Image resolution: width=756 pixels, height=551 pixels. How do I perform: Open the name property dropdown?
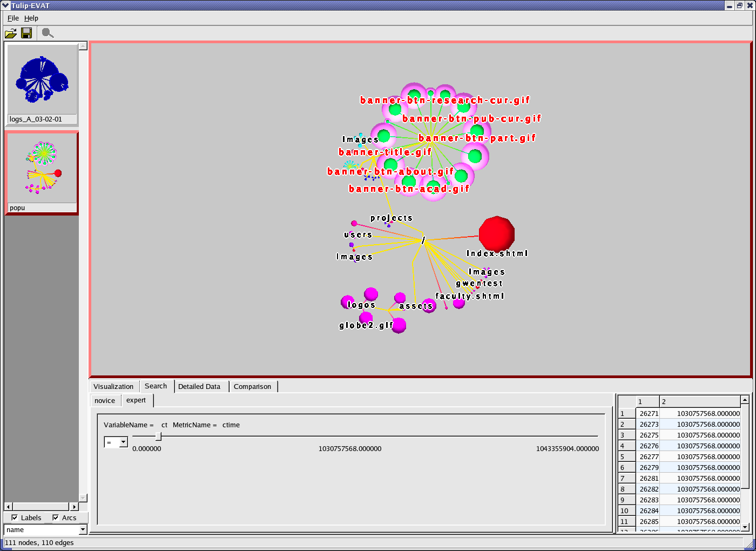[x=83, y=530]
